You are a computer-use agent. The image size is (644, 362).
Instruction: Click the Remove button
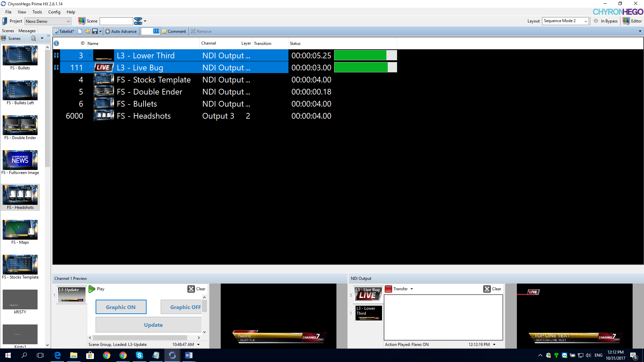click(x=201, y=32)
